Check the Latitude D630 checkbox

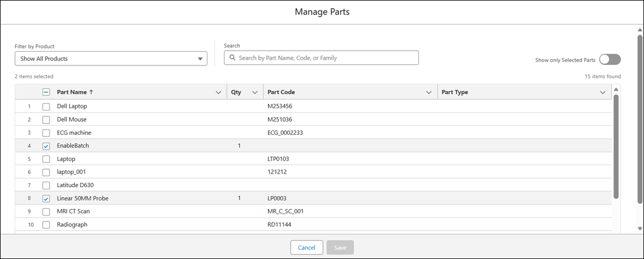tap(46, 185)
